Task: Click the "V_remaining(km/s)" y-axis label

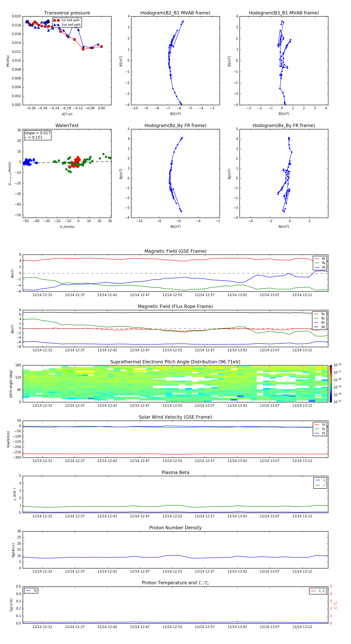Action: coord(10,173)
